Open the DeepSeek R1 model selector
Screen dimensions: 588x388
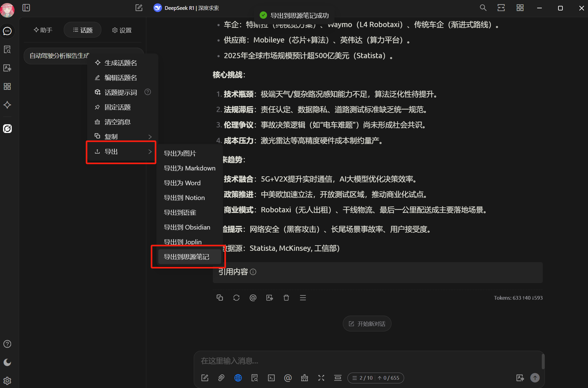click(186, 8)
